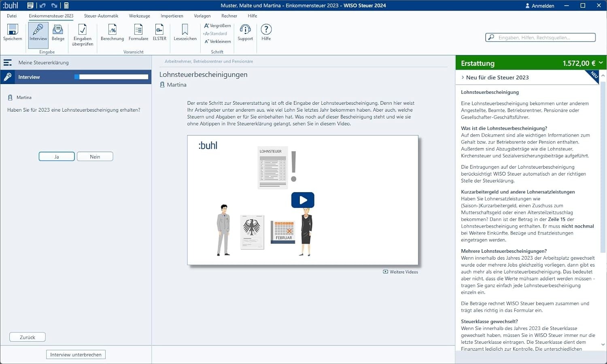This screenshot has height=364, width=607.
Task: Click Anmelden to sign in
Action: [x=539, y=6]
